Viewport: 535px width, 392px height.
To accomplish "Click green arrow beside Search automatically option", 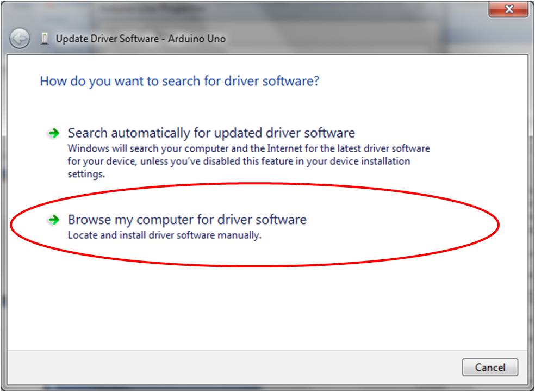I will [54, 133].
